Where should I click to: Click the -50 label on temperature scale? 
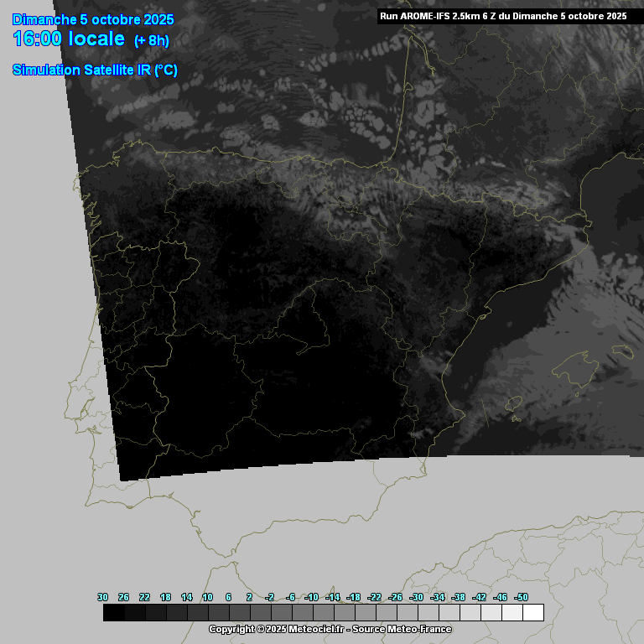point(520,597)
